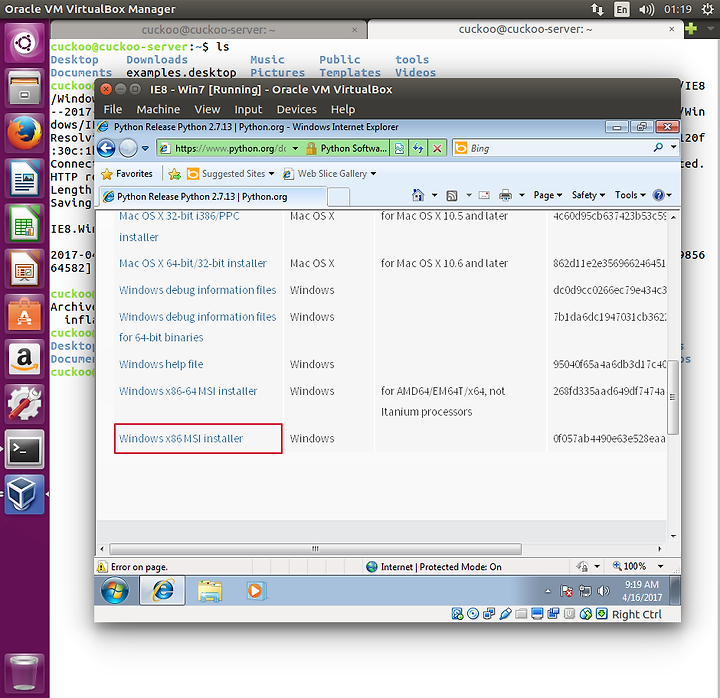Screen dimensions: 720x698
Task: Switch to the first terminal tab
Action: (x=208, y=30)
